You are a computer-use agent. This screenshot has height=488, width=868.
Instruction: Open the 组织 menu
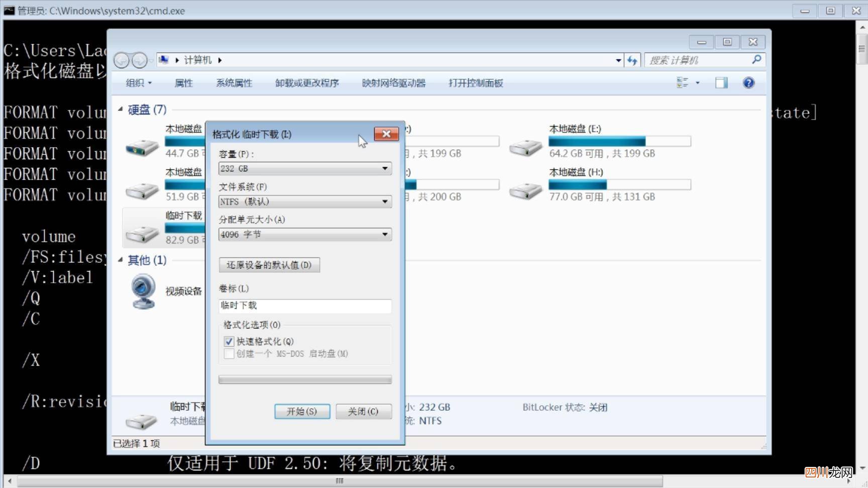tap(139, 83)
